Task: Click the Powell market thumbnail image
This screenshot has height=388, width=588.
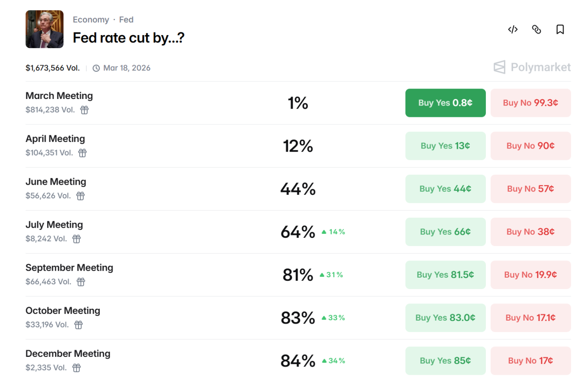Action: point(45,29)
